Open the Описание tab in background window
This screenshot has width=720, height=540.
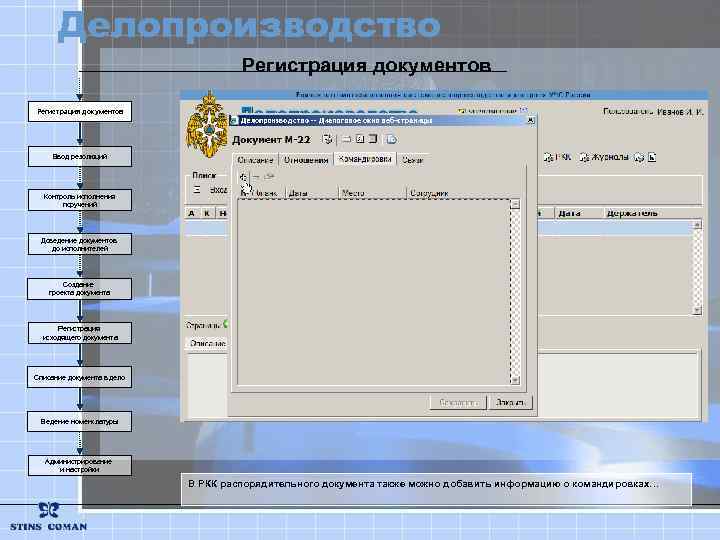pyautogui.click(x=208, y=343)
